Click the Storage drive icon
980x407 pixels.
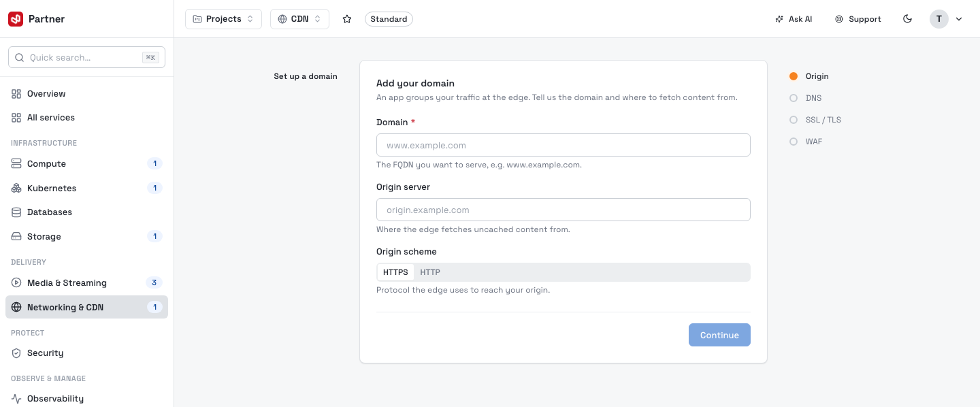(x=16, y=237)
